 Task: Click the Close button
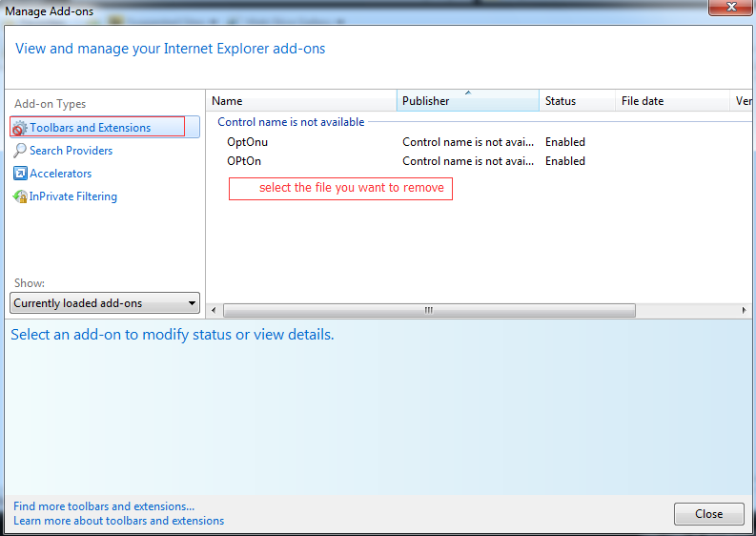[x=708, y=514]
